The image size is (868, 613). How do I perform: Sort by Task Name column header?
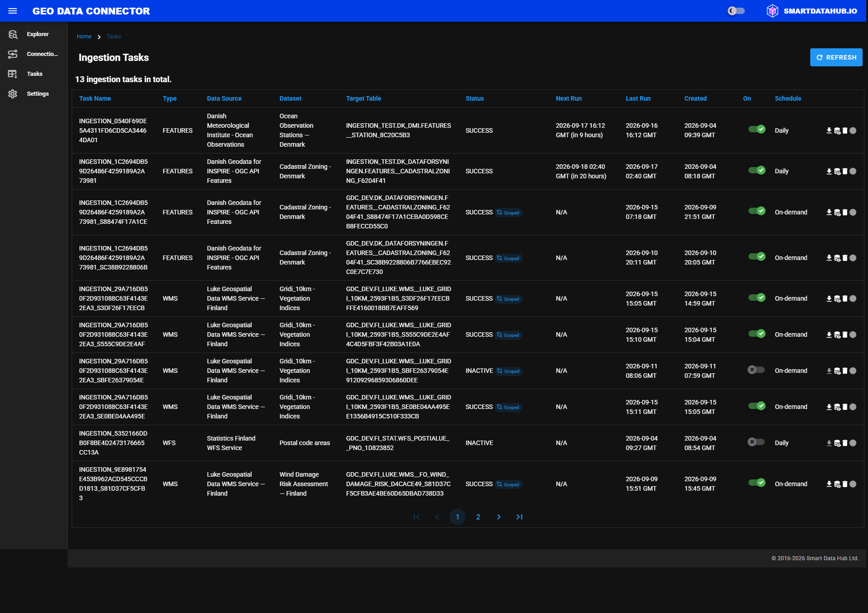point(95,98)
